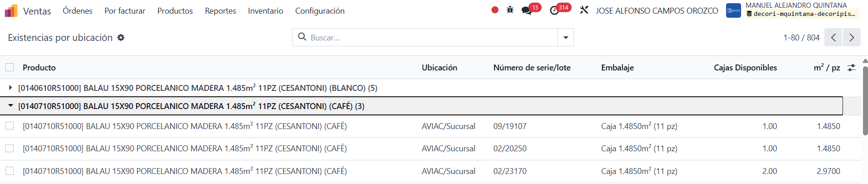The height and width of the screenshot is (184, 868).
Task: Check the row with lot 02/23170
Action: (10, 171)
